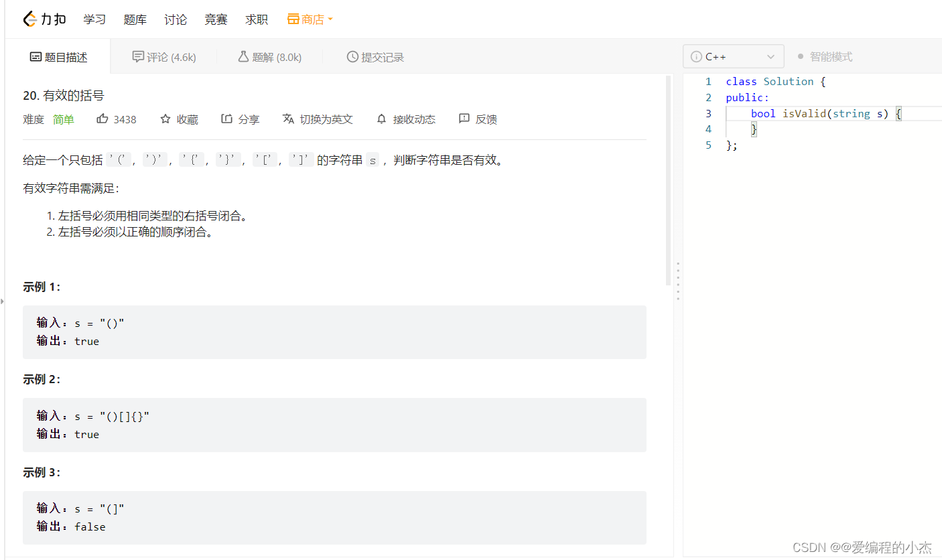This screenshot has width=942, height=560.
Task: Click rule text 左括号必须以正确的顺序闭合
Action: 136,232
